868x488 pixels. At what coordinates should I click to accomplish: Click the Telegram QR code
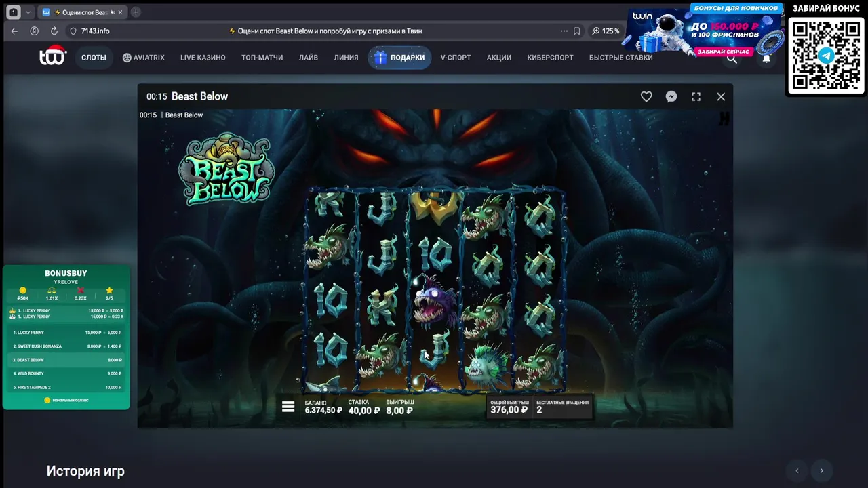[x=826, y=55]
